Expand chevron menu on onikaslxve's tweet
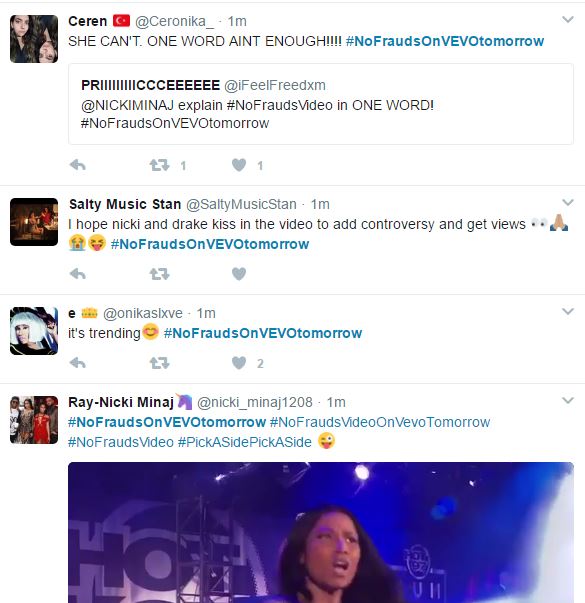This screenshot has width=585, height=603. 568,311
